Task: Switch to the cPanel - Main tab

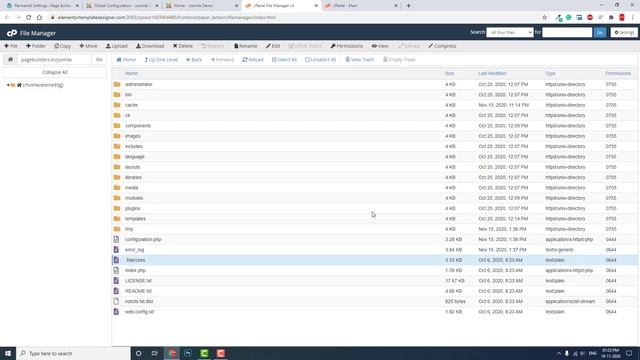Action: click(x=361, y=6)
